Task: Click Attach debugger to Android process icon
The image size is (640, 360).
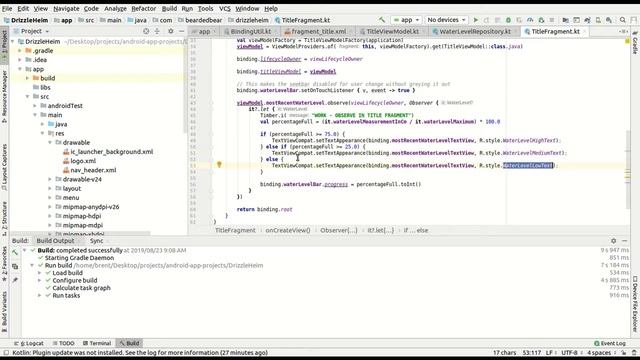Action: 541,20
